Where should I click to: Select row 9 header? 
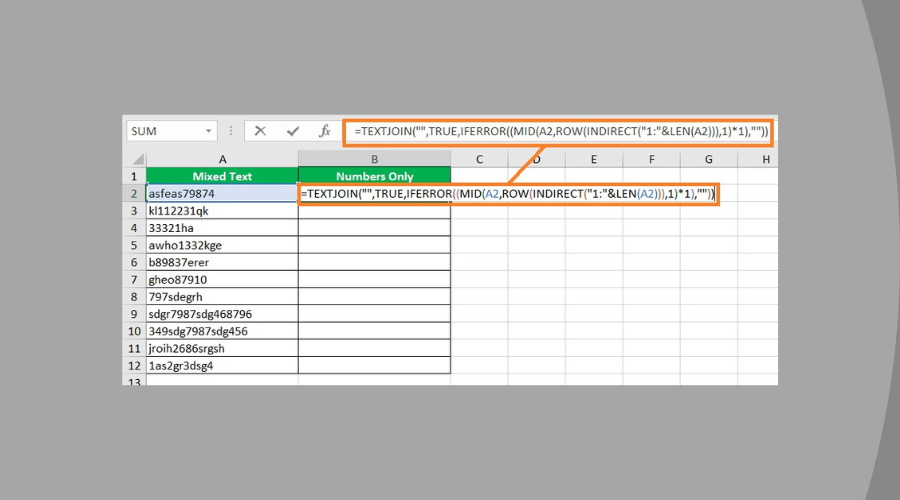point(134,314)
